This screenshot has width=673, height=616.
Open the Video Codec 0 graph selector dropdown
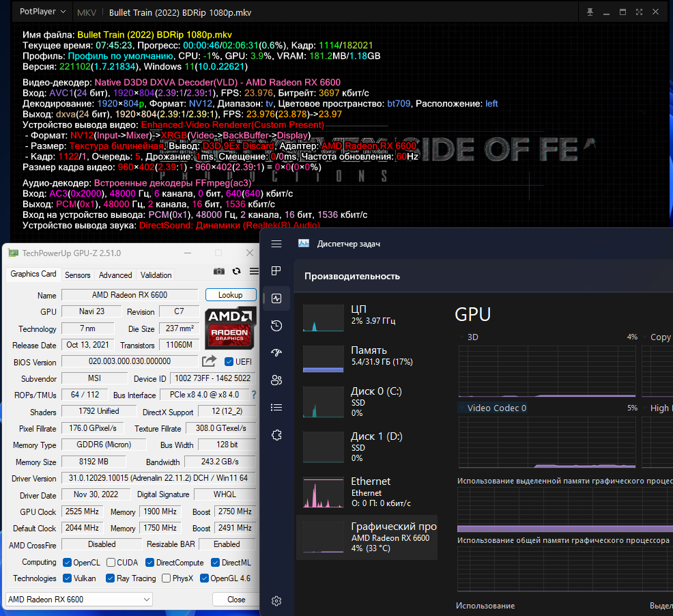coord(462,408)
